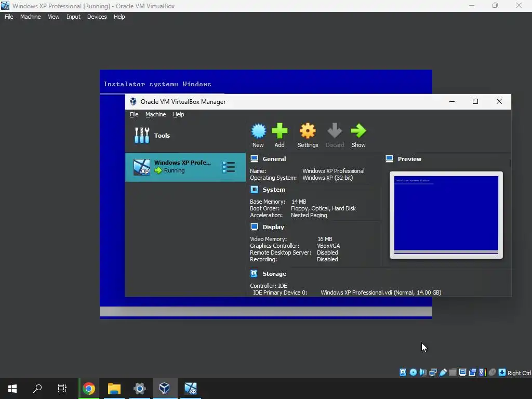532x399 pixels.
Task: Open Devices menu in VM window
Action: (97, 17)
